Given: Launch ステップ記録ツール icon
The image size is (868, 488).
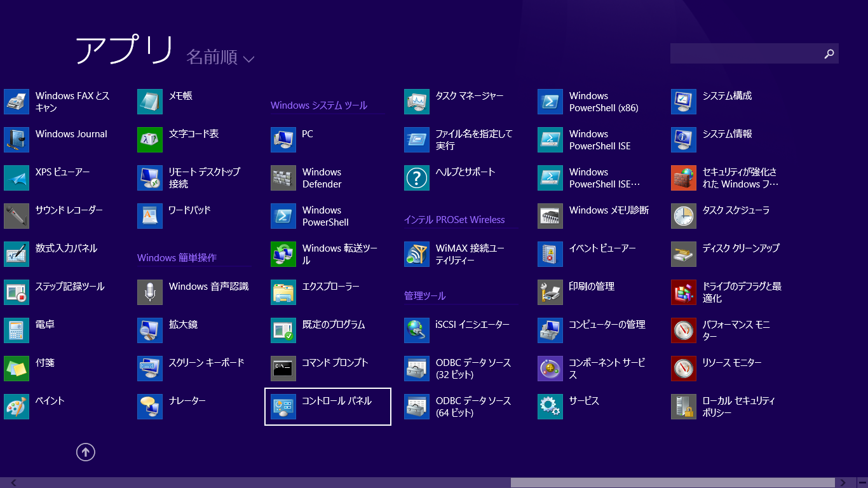Looking at the screenshot, I should point(17,292).
